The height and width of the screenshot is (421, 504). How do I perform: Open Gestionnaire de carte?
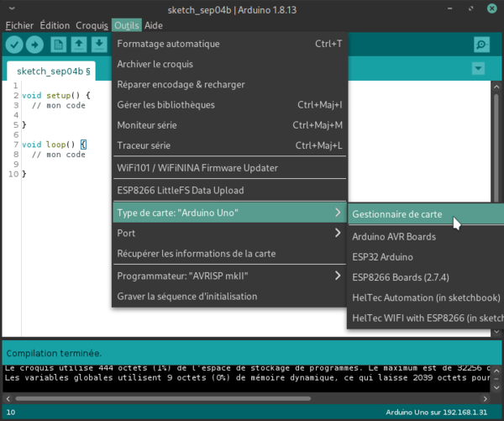point(426,214)
